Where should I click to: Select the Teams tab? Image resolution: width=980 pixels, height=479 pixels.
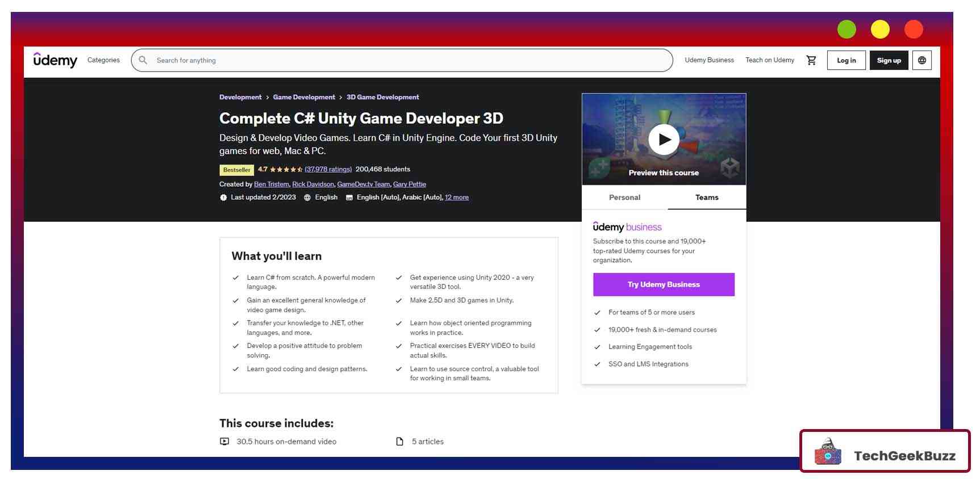[x=706, y=198]
